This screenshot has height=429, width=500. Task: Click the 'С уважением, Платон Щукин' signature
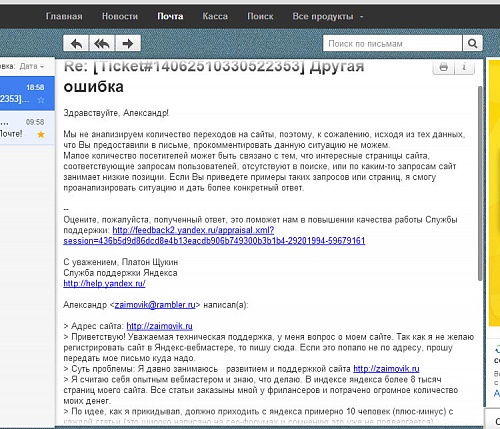(x=121, y=262)
